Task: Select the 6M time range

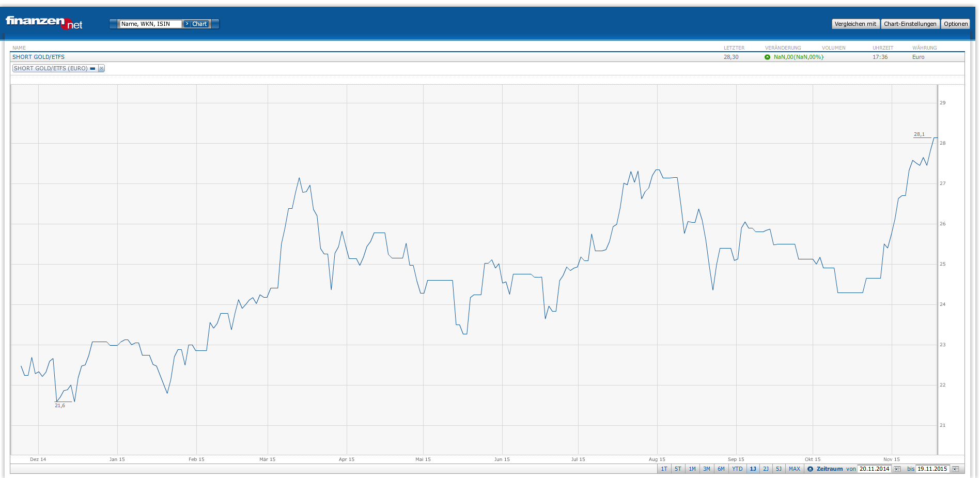Action: 721,469
